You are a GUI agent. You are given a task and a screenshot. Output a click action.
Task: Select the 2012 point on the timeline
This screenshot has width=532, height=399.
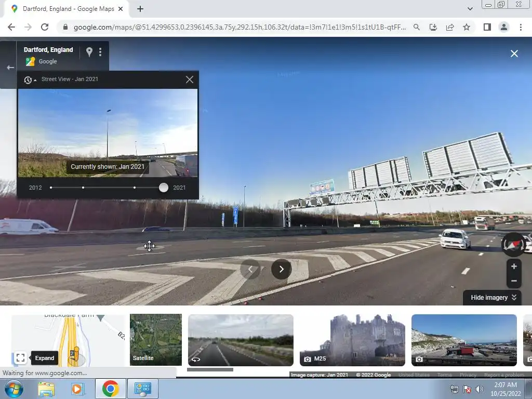pos(51,188)
